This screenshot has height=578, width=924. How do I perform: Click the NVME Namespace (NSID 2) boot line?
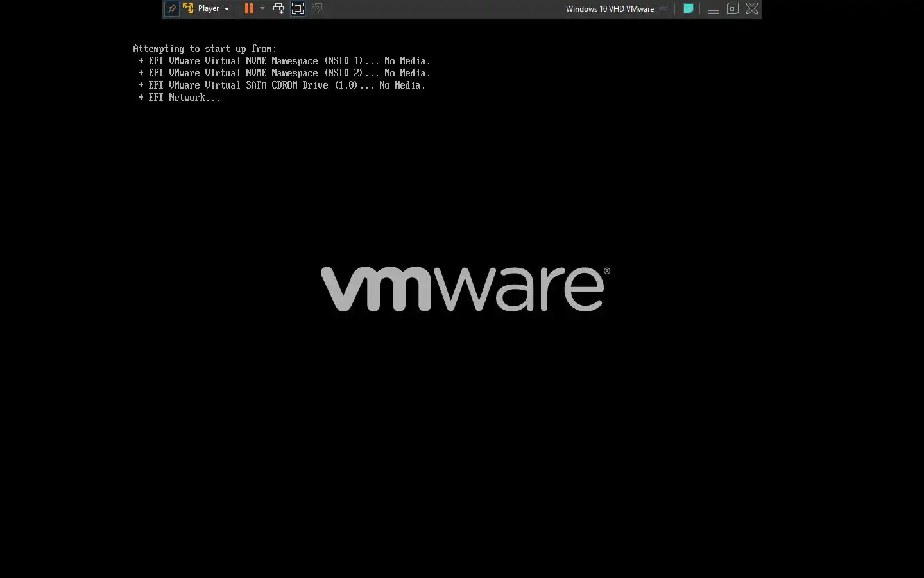[x=284, y=73]
